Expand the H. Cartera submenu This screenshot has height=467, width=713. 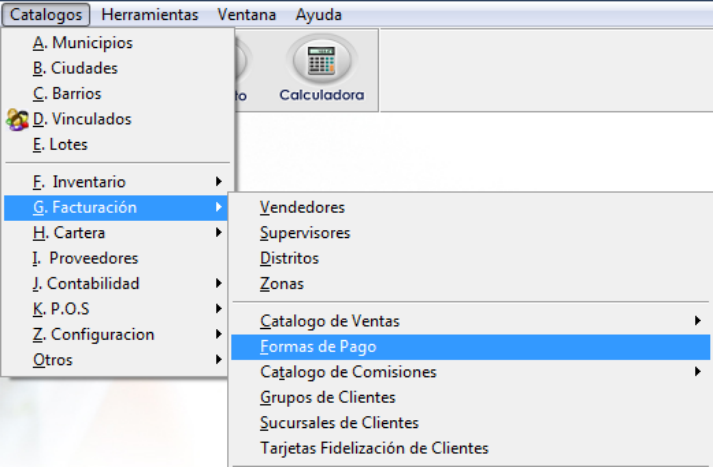[x=115, y=233]
